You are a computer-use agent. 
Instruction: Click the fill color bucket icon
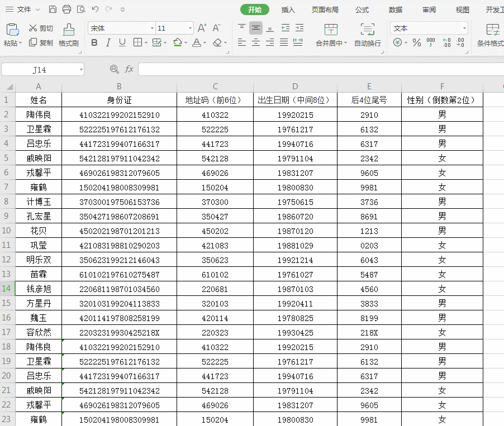(x=178, y=43)
